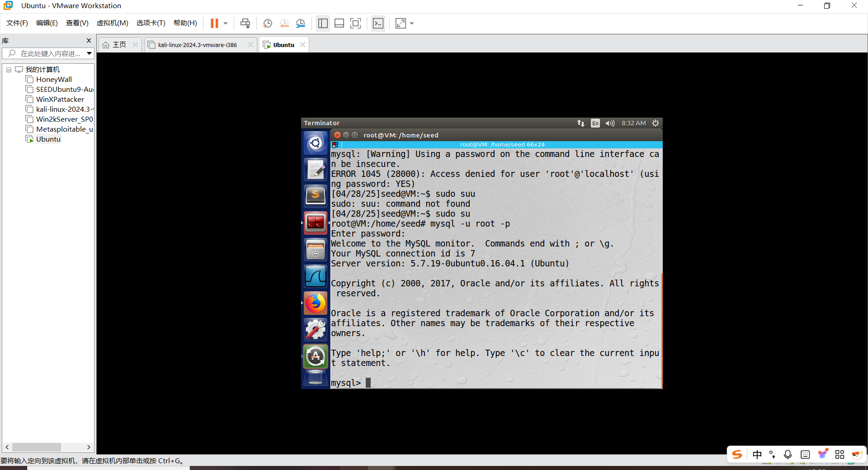Toggle Sogou punctuation mode
This screenshot has width=868, height=470.
tap(772, 455)
